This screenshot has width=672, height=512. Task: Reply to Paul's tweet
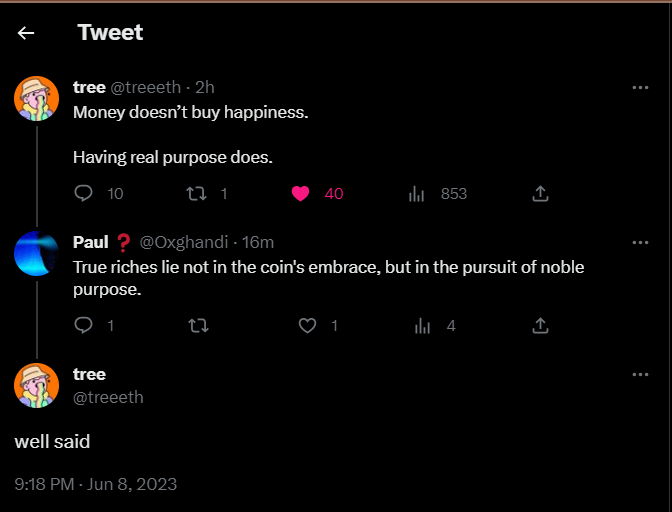click(x=83, y=325)
